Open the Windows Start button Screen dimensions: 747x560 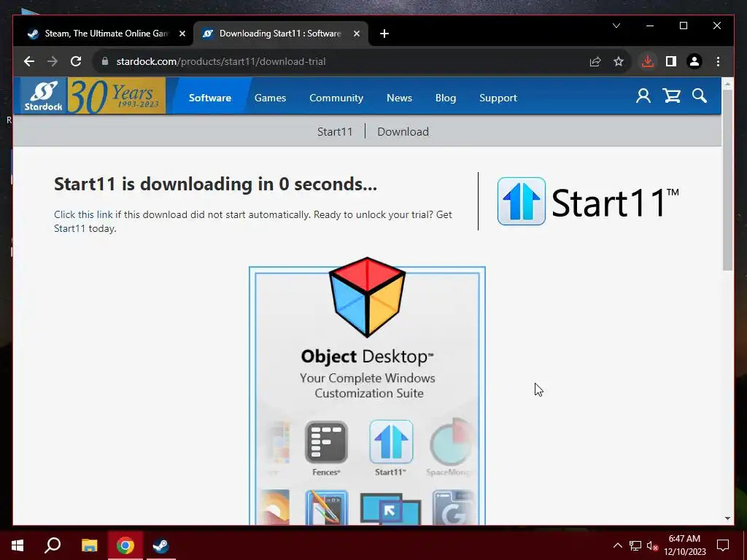coord(18,545)
